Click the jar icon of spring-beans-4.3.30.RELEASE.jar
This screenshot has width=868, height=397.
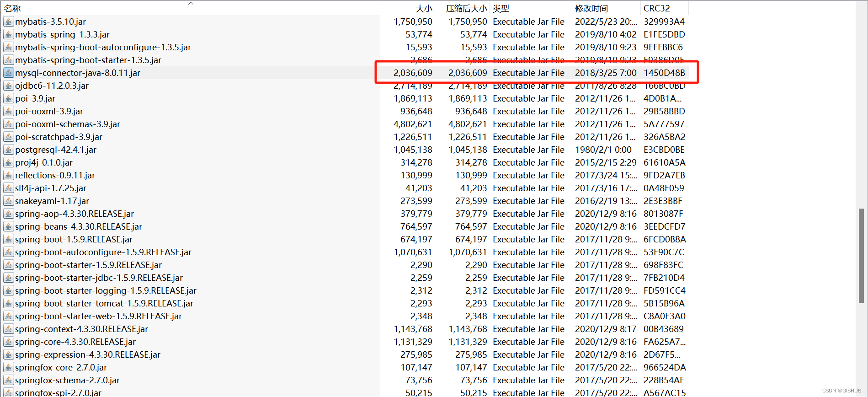tap(8, 226)
